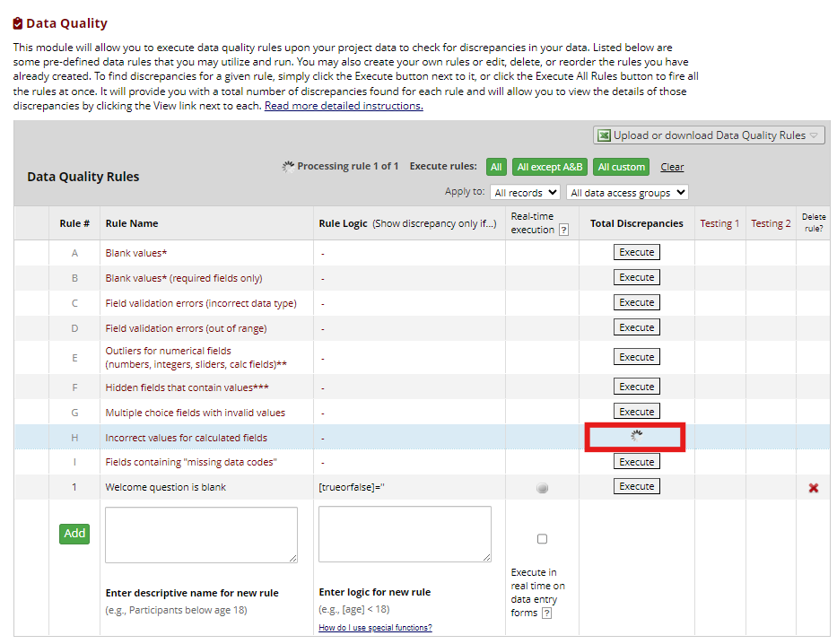Click the new rule name text area
The image size is (837, 644).
[201, 535]
